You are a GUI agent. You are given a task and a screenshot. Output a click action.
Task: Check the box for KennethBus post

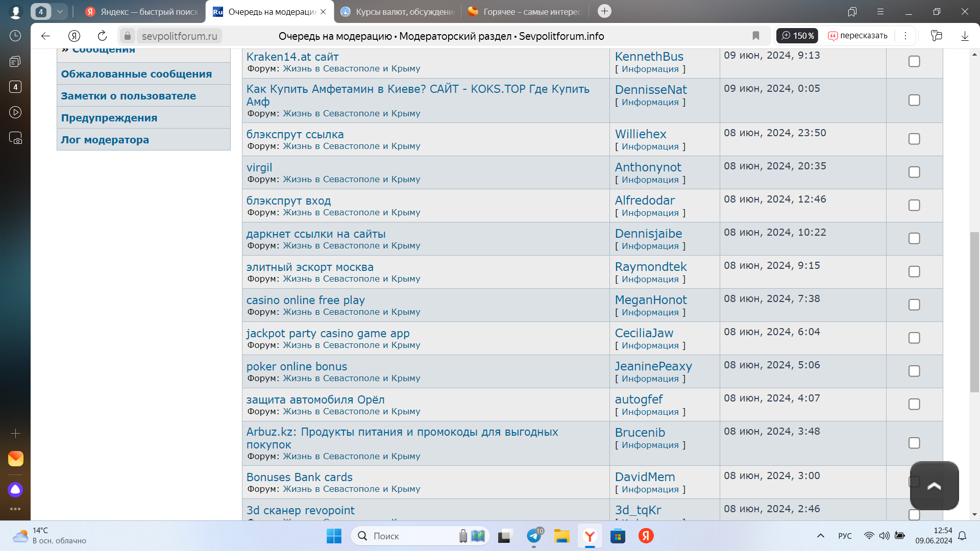point(914,61)
